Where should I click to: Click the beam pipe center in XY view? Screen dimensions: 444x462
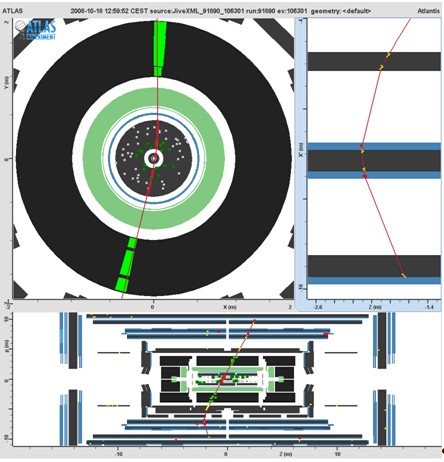point(154,159)
